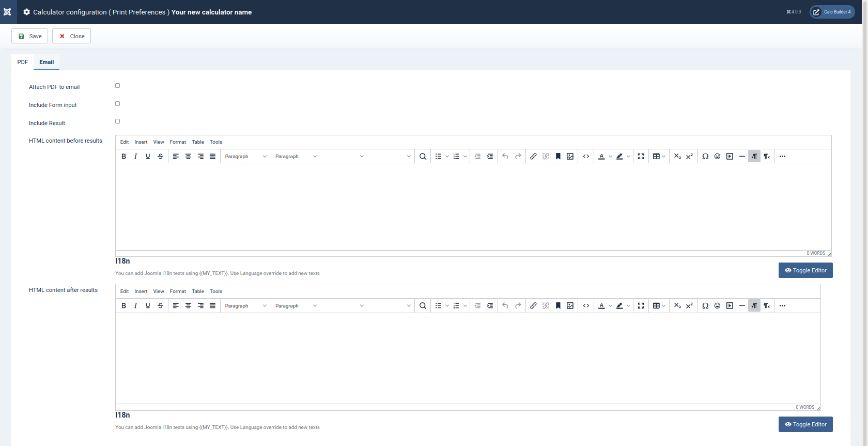Insert an image in the after-results editor
Screen dimensions: 868x446
coord(570,305)
